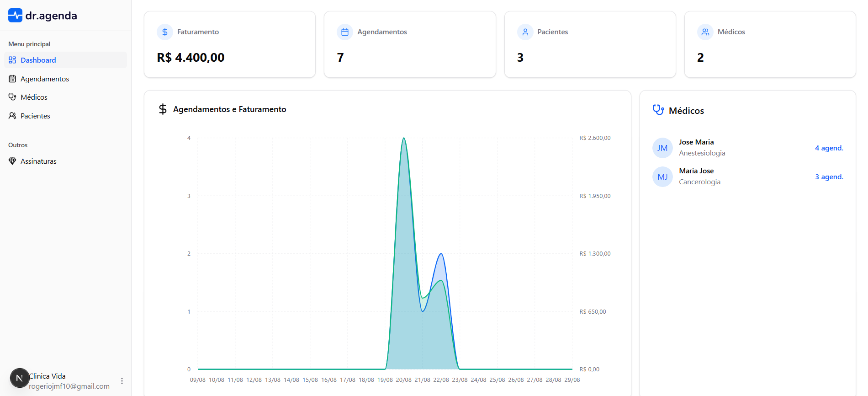Click the diamond icon next to Assinaturas
The image size is (868, 396).
coord(12,161)
